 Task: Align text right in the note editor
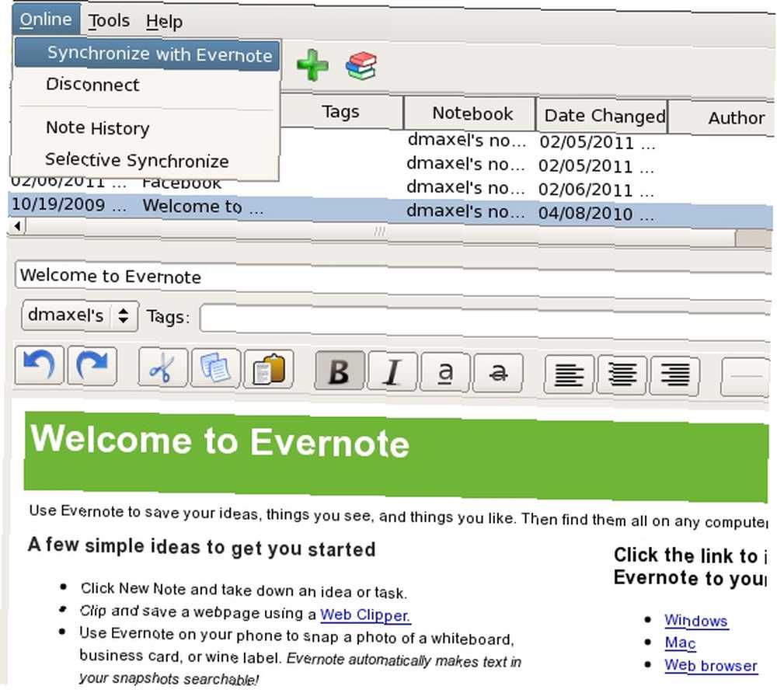[x=675, y=375]
